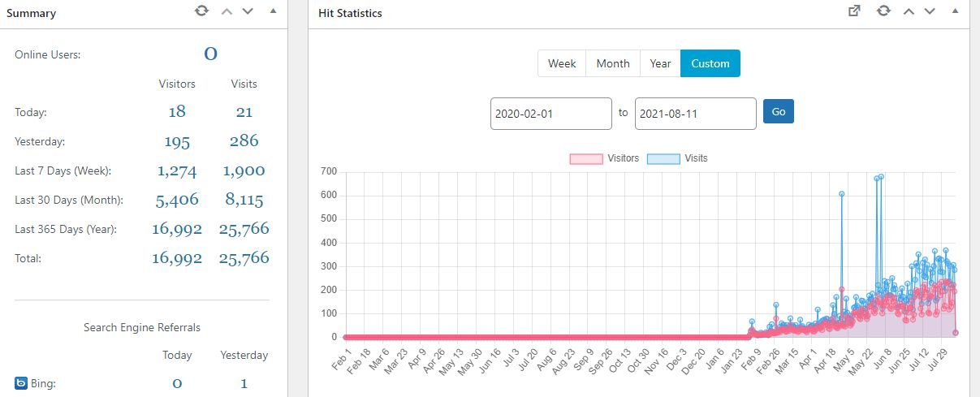Move the Summary widget up
The image size is (980, 397).
[x=227, y=11]
